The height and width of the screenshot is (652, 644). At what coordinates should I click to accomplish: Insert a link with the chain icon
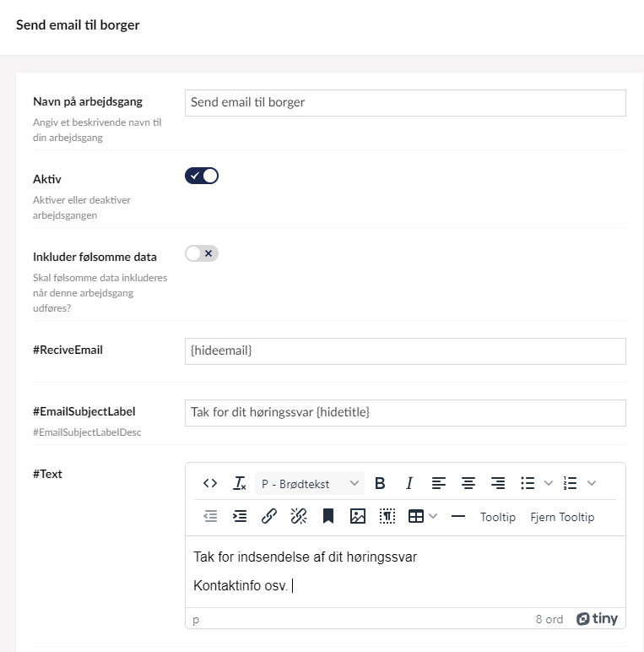coord(269,517)
